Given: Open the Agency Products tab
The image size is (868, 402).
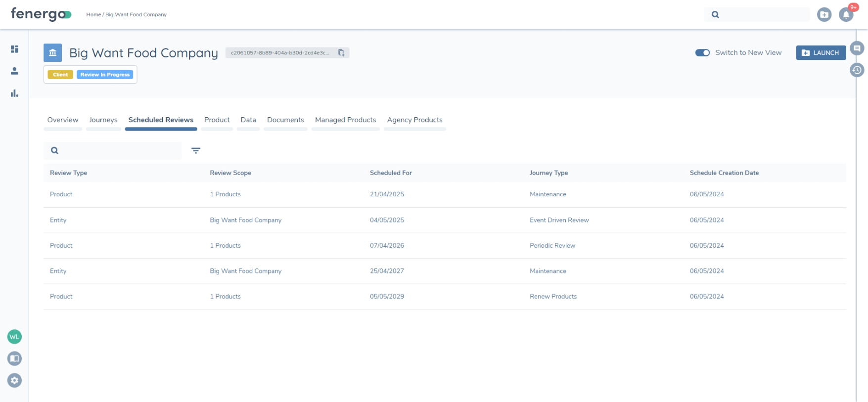Looking at the screenshot, I should [x=415, y=120].
